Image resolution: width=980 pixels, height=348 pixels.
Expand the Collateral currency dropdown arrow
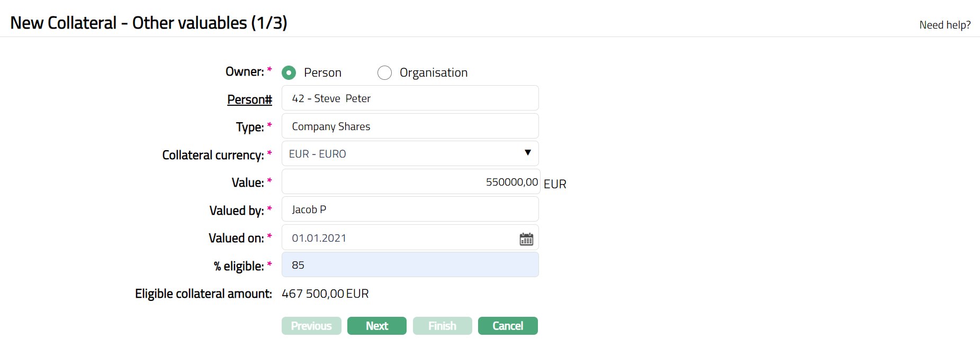527,153
